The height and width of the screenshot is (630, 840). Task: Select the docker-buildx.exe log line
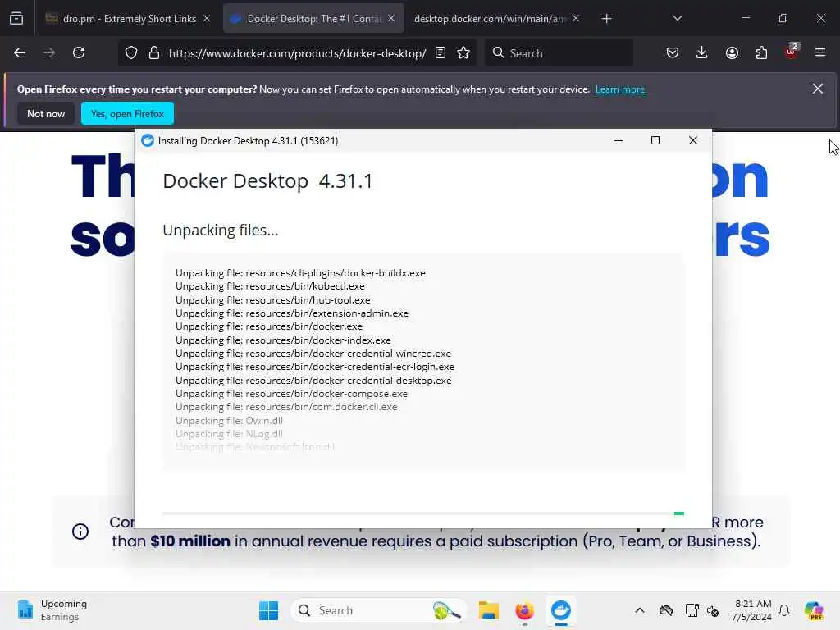tap(300, 272)
